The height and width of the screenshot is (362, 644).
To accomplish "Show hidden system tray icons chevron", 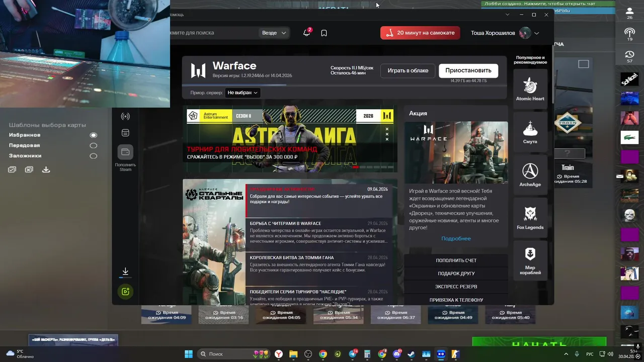I will (x=566, y=354).
